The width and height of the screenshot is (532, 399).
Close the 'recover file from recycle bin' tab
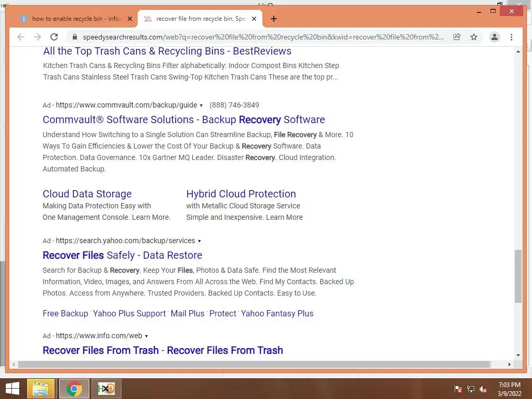[x=254, y=19]
